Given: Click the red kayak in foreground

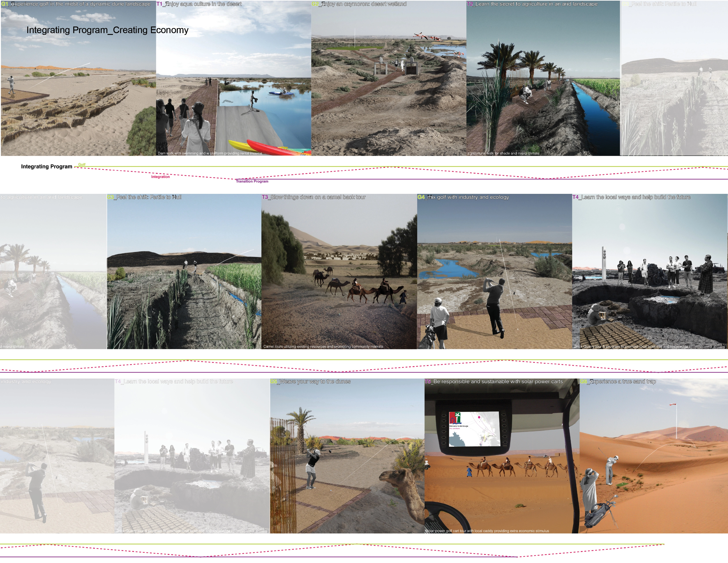Looking at the screenshot, I should coord(278,148).
